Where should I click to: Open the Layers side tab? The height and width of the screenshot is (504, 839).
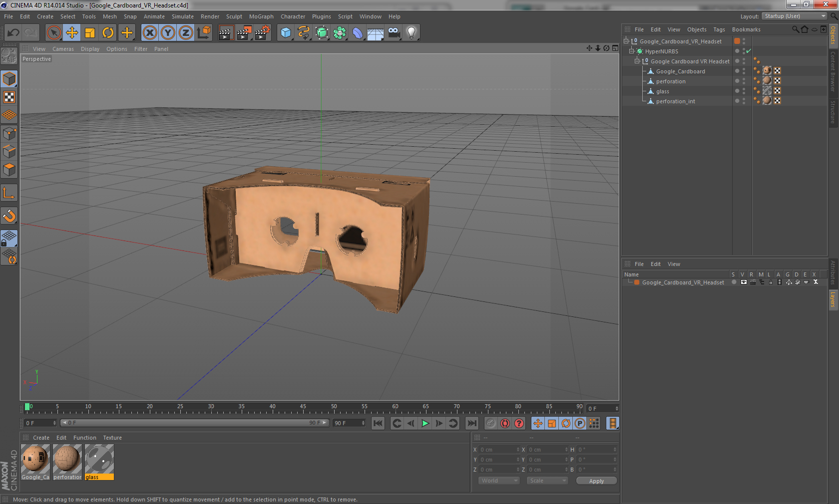pos(833,299)
